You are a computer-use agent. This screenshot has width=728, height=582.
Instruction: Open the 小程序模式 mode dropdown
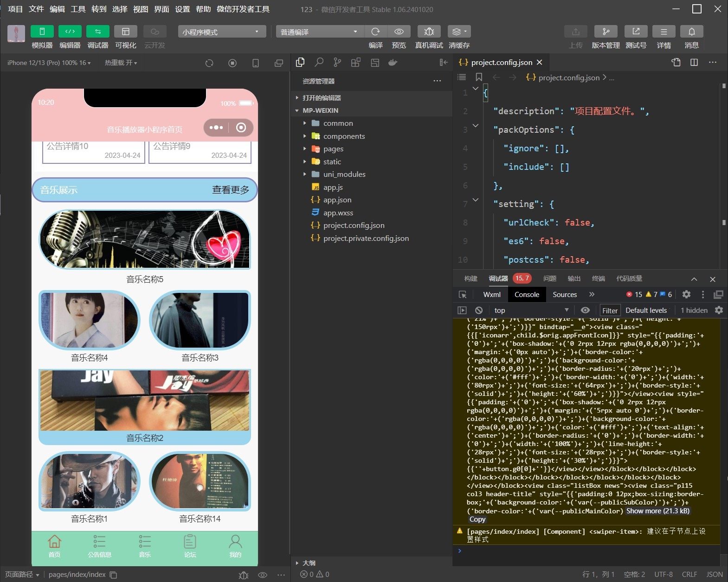[221, 32]
